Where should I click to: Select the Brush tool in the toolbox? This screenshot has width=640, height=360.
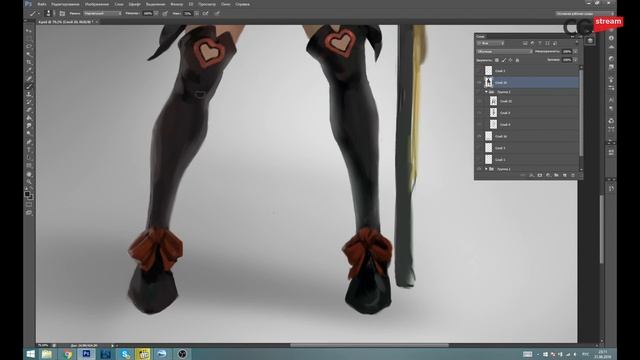pyautogui.click(x=29, y=87)
